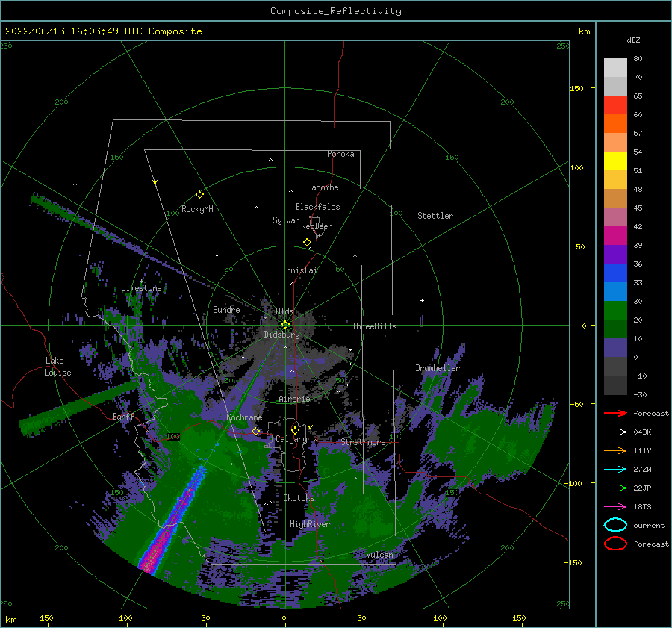Viewport: 672px width, 628px height.
Task: Click the HighRiver city label
Action: pos(310,524)
